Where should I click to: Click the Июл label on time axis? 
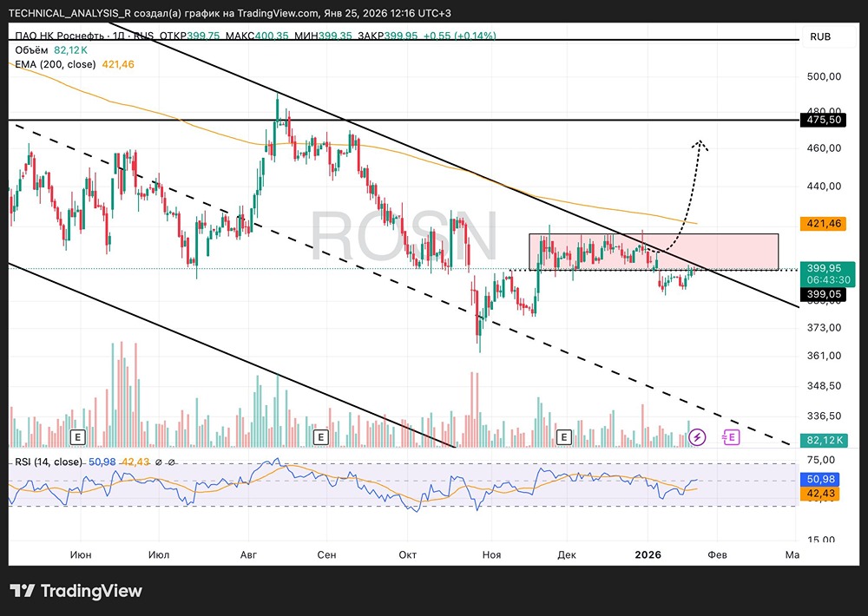(x=159, y=554)
